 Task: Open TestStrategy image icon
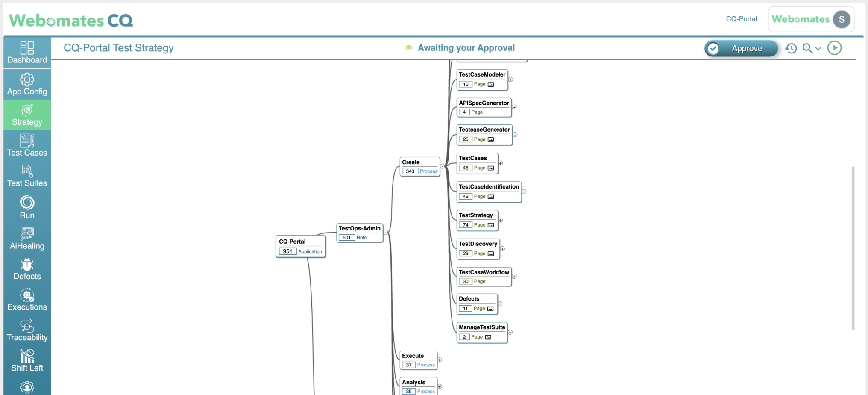click(491, 225)
